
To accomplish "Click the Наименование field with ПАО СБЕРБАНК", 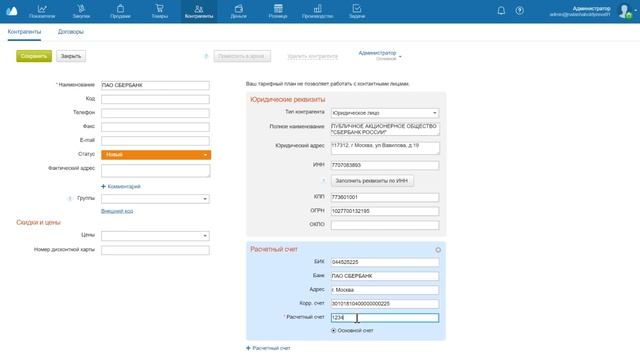I will point(155,85).
